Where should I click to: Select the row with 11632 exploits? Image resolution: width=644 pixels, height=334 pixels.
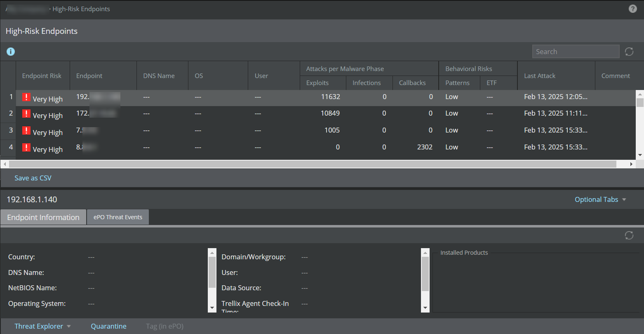(318, 98)
